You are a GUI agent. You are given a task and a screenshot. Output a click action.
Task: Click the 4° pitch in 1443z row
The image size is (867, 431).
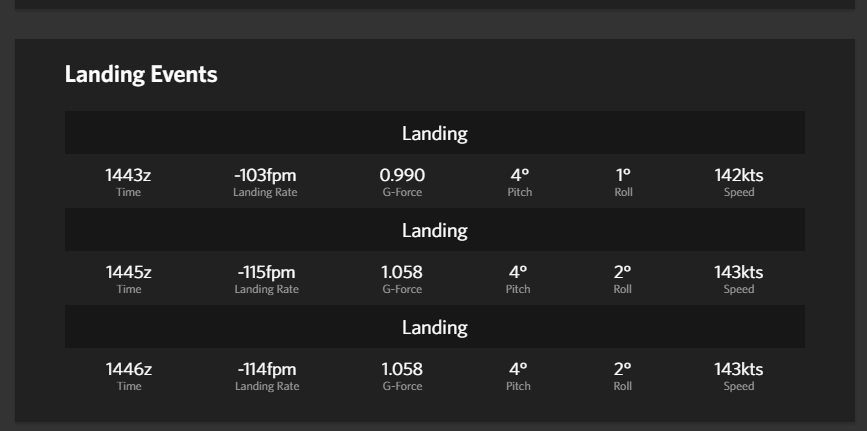coord(520,175)
